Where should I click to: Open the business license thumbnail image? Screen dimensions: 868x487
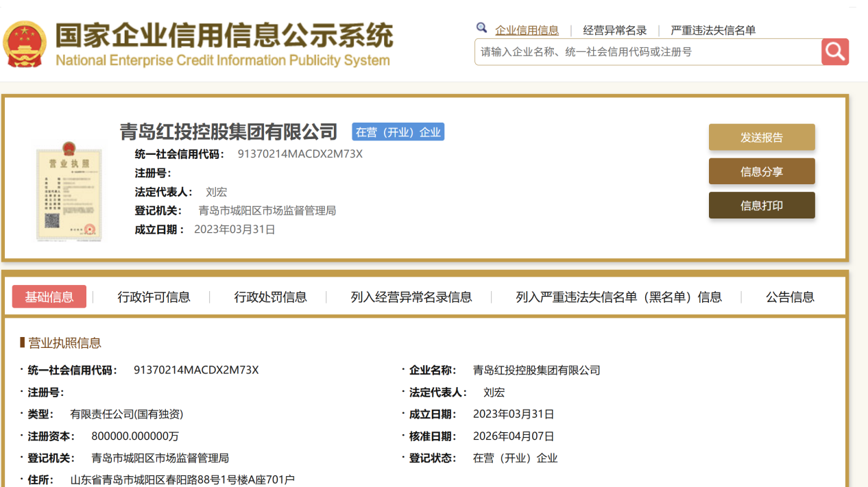(69, 191)
